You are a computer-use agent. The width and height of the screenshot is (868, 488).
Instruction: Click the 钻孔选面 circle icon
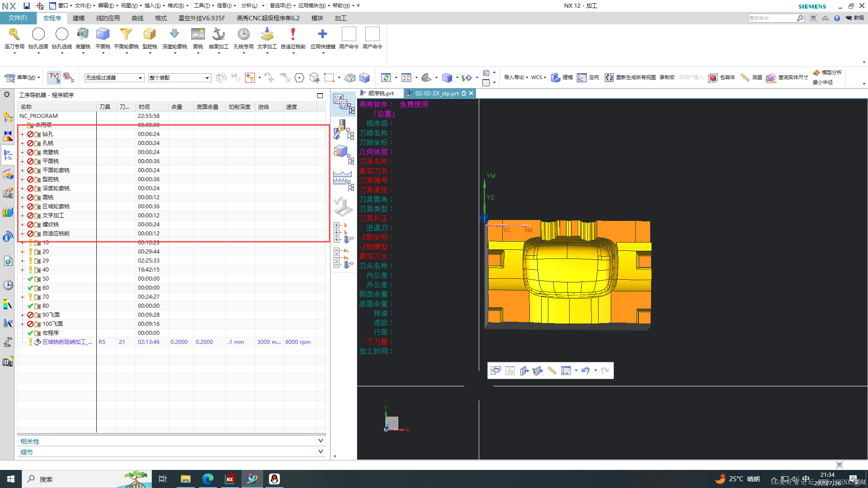pos(38,34)
